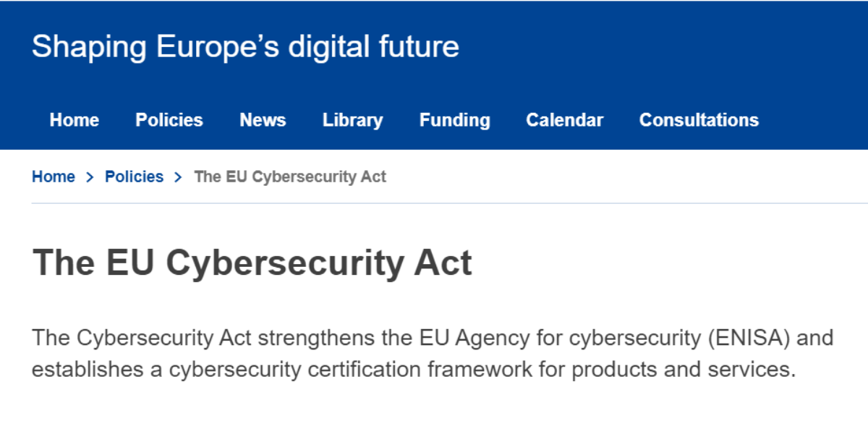Viewport: 868px width, 434px height.
Task: Open the Policies navigation menu item
Action: [169, 120]
